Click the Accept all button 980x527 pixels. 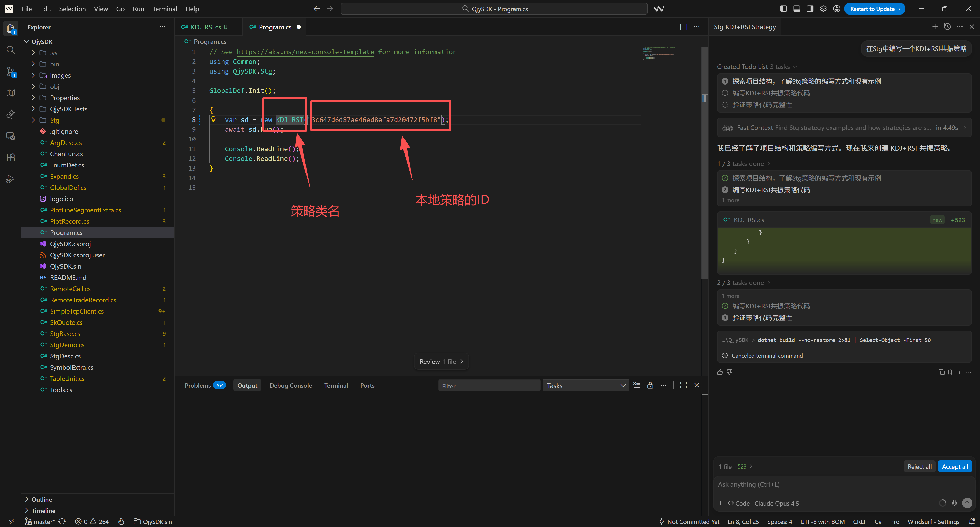click(x=954, y=466)
